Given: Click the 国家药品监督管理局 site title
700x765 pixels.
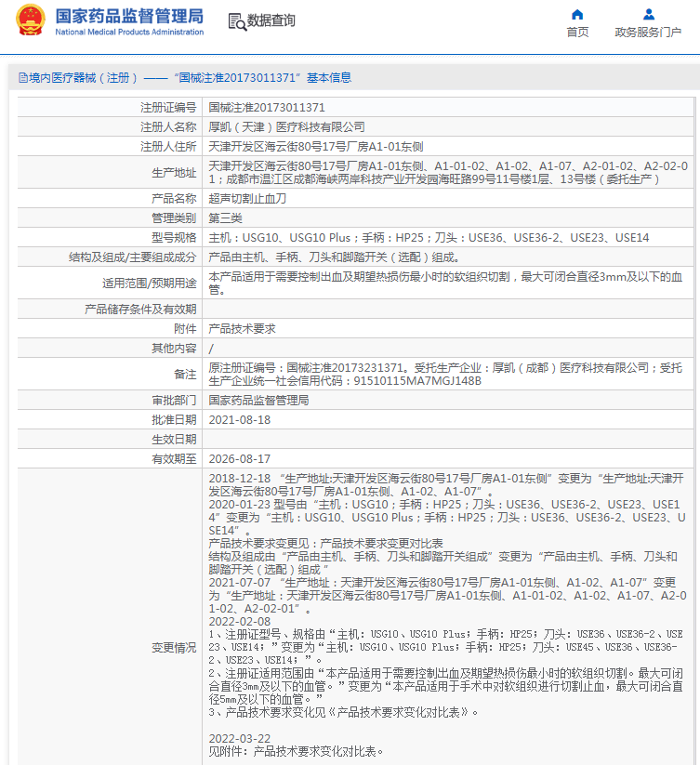Looking at the screenshot, I should 128,15.
